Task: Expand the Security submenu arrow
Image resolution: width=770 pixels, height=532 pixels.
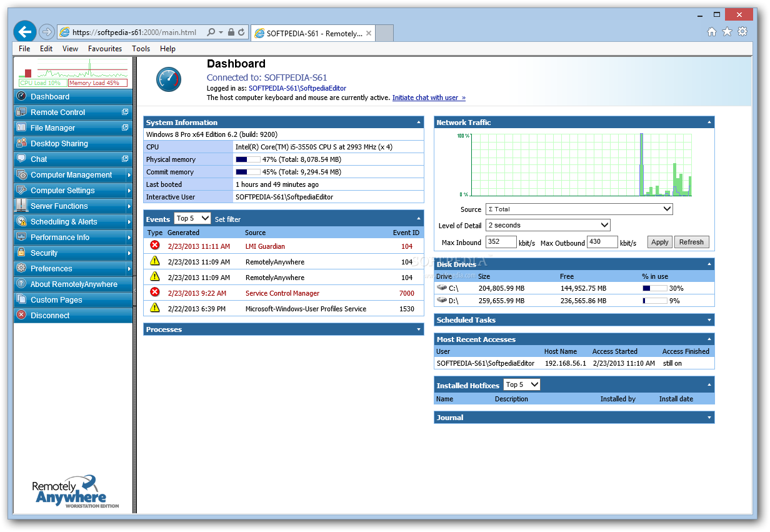Action: coord(129,253)
